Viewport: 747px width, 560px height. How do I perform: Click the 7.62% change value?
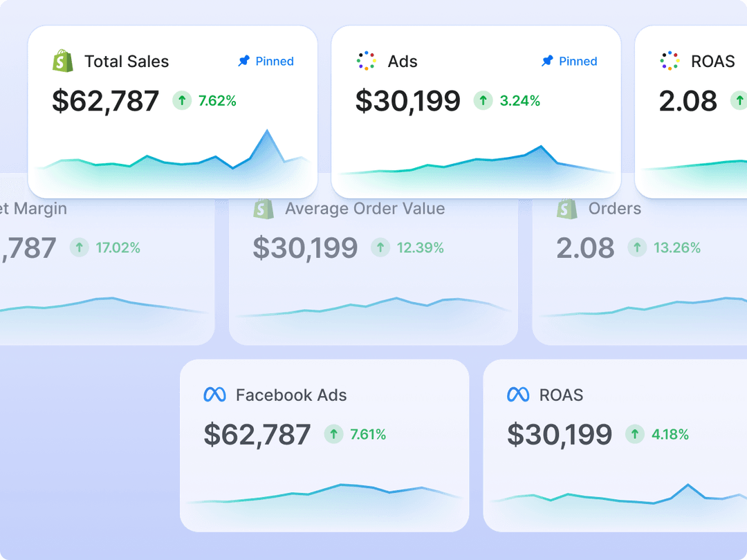[x=217, y=101]
